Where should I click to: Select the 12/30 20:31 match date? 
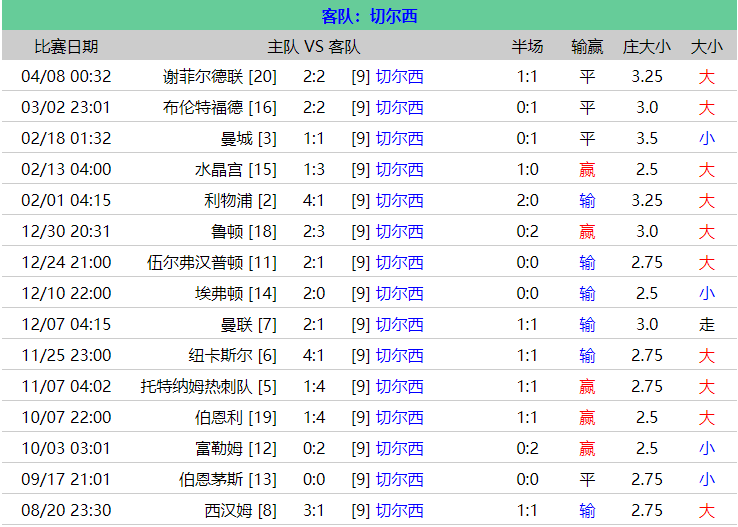pos(66,231)
